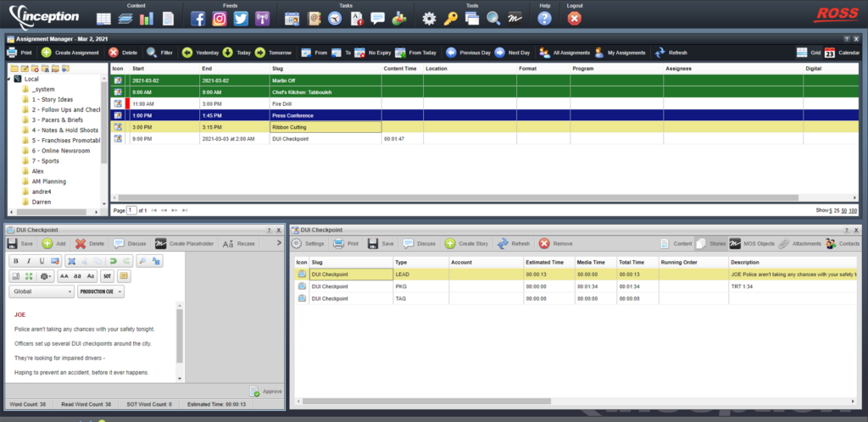Open the bar chart Content icon
The width and height of the screenshot is (868, 422).
[x=147, y=19]
